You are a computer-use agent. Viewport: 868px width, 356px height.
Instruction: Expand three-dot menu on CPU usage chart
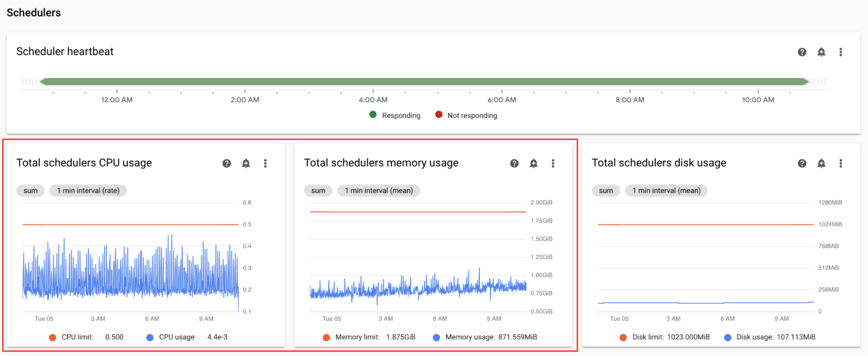265,163
